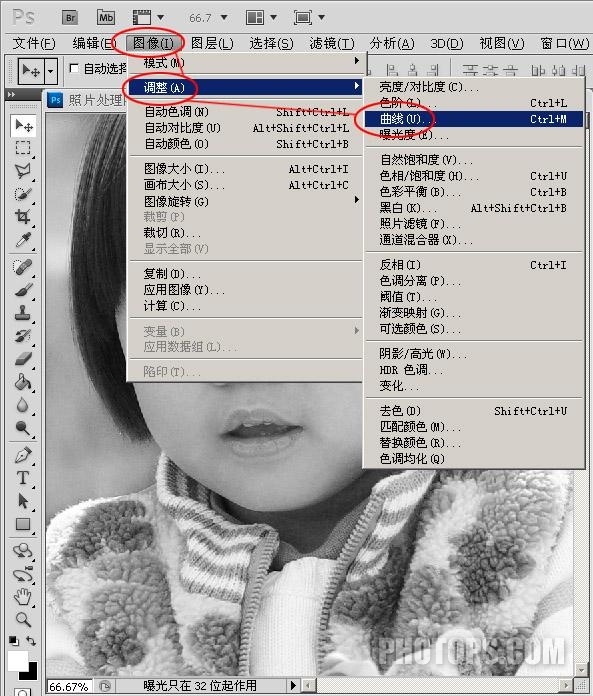
Task: Expand the 模式 submenu
Action: point(247,62)
